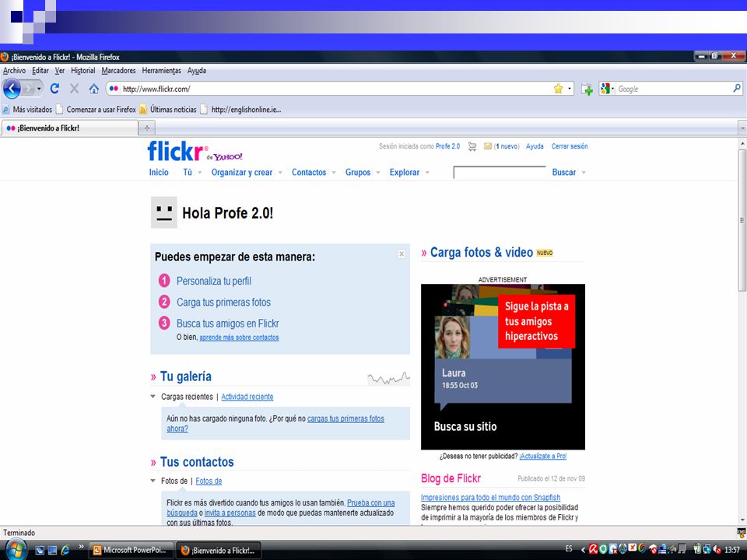This screenshot has height=560, width=747.
Task: Open the new tab plus button
Action: (147, 128)
